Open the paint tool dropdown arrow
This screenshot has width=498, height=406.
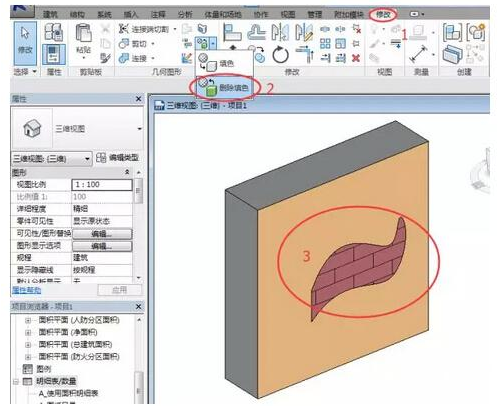click(x=213, y=43)
